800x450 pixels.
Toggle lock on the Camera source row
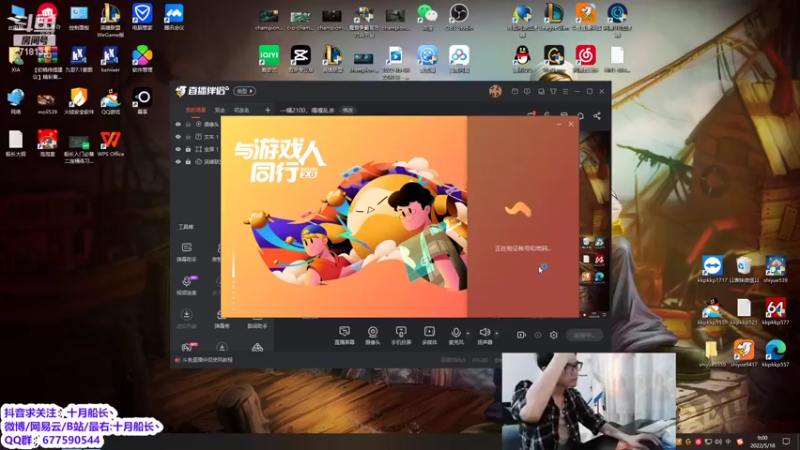[188, 124]
